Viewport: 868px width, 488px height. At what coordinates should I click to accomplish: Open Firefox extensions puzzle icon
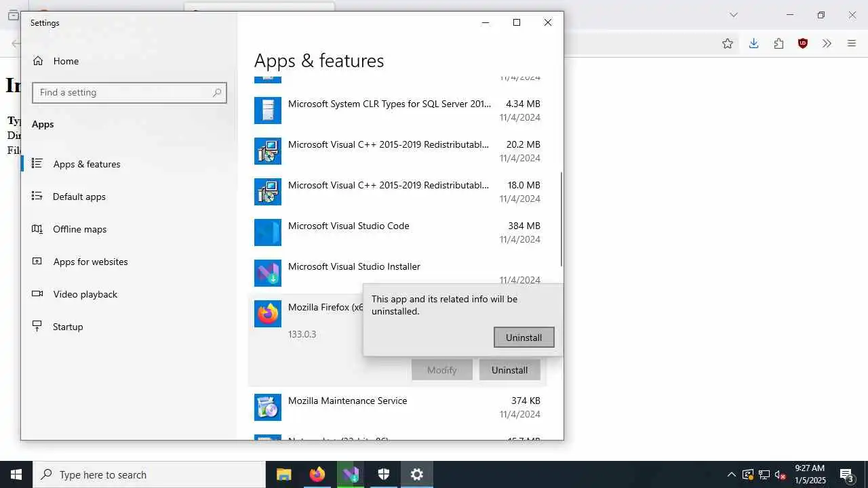pyautogui.click(x=778, y=43)
